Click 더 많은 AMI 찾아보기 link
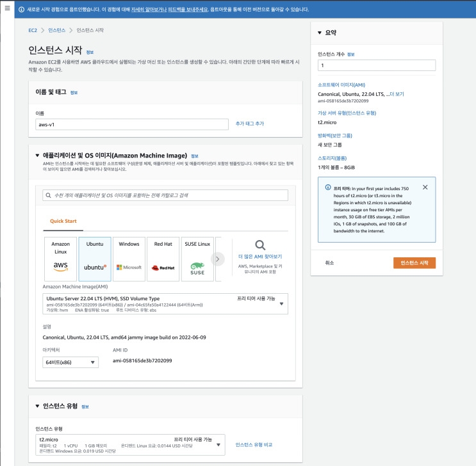The height and width of the screenshot is (466, 476). [x=260, y=257]
